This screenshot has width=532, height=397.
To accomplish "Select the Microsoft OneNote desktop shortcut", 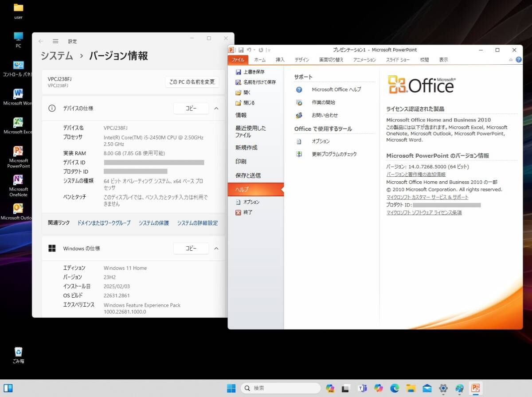I will click(x=18, y=186).
